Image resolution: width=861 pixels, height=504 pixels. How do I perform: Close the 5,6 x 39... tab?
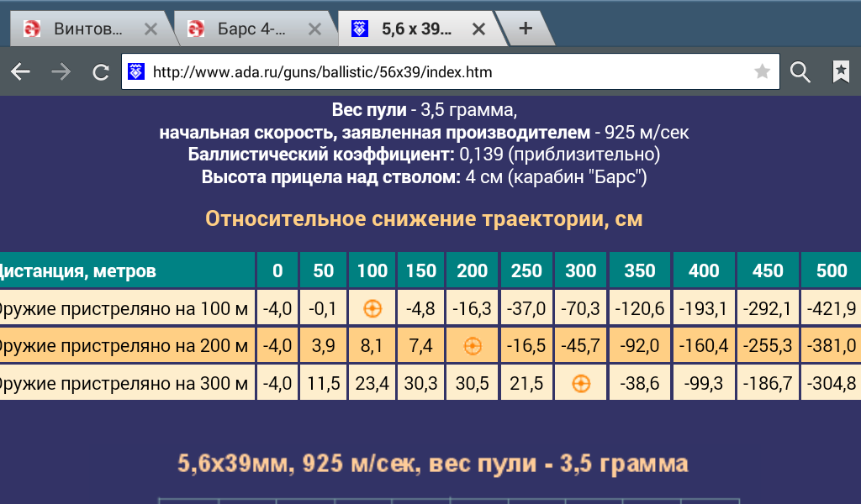point(478,29)
